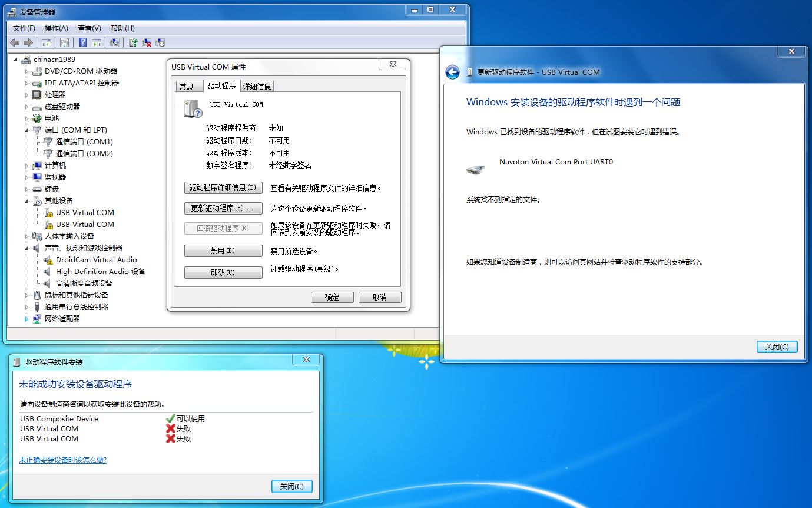Click the 电池 battery icon

pyautogui.click(x=37, y=118)
